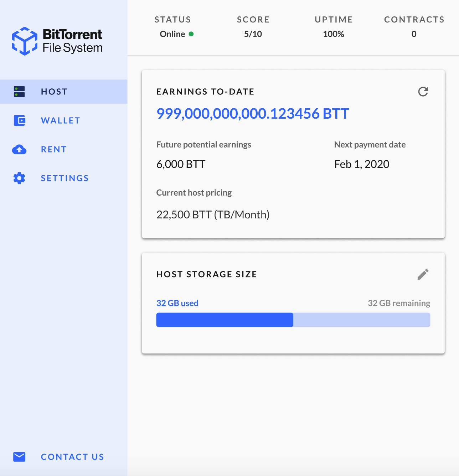
Task: Open the CONTACT US link
Action: [64, 457]
